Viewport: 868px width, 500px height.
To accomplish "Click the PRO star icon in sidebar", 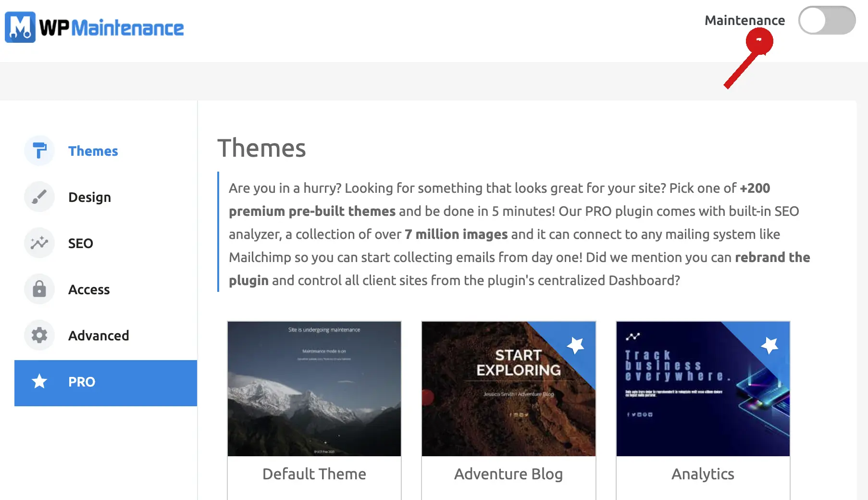I will 39,381.
